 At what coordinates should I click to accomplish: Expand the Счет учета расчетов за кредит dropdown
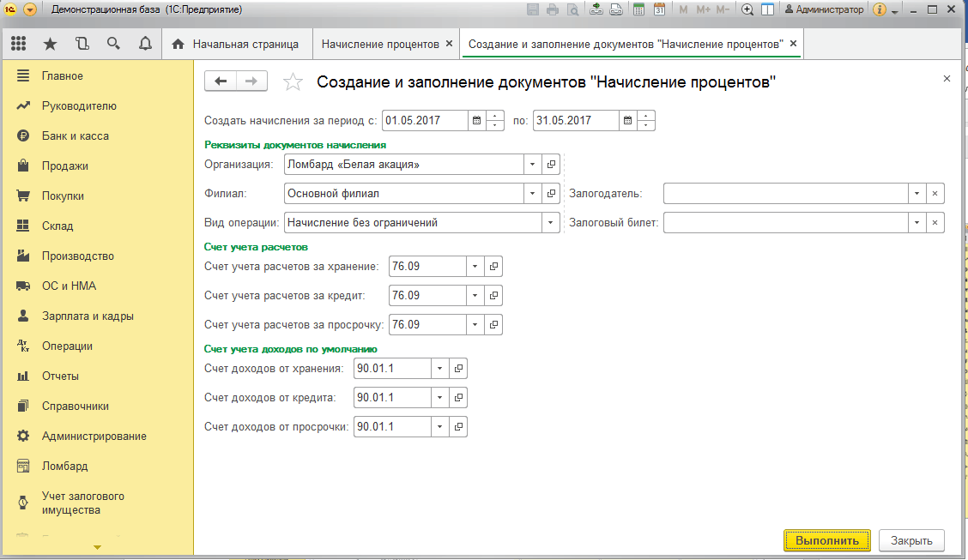coord(475,295)
